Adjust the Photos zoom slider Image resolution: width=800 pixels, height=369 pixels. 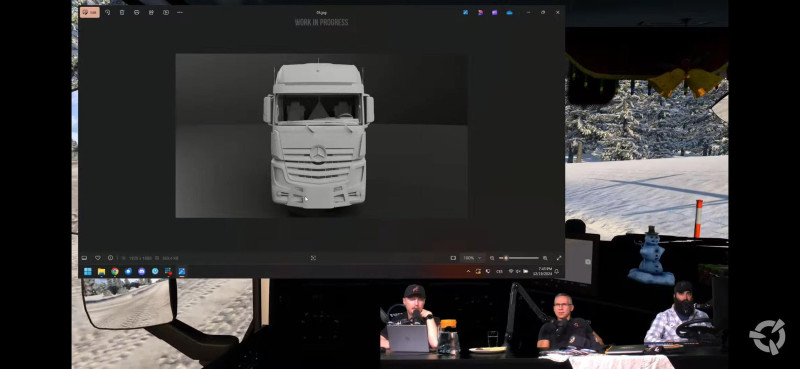(518, 258)
